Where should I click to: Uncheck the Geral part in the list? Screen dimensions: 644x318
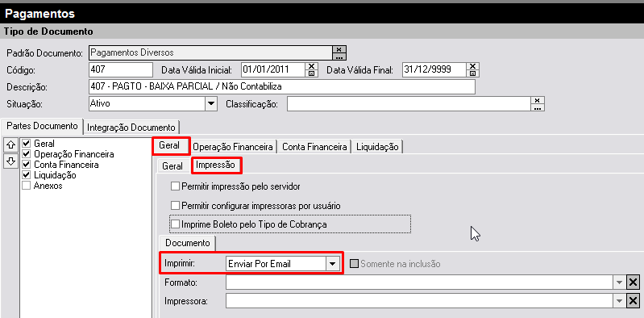[27, 143]
